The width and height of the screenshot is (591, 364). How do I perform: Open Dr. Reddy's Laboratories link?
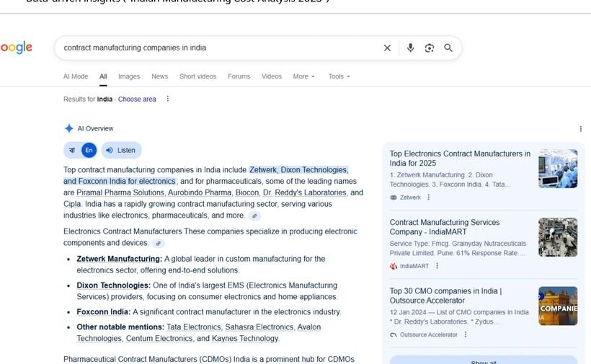tap(305, 192)
